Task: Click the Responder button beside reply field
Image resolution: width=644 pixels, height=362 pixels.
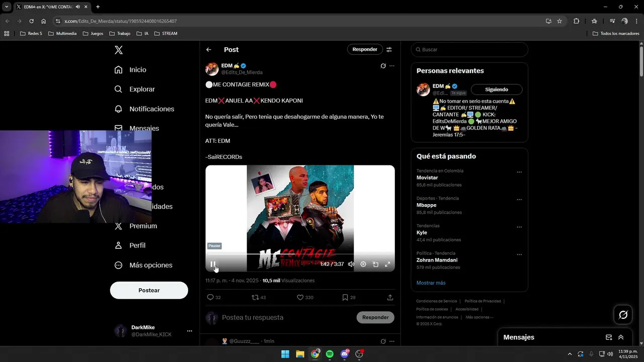Action: 375,317
